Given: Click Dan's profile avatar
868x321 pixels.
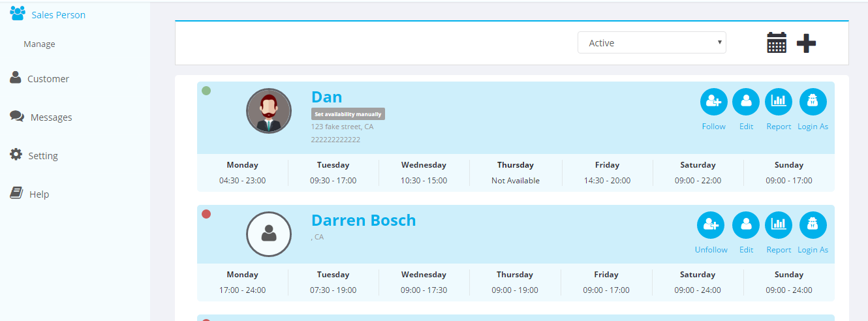Looking at the screenshot, I should click(x=269, y=111).
